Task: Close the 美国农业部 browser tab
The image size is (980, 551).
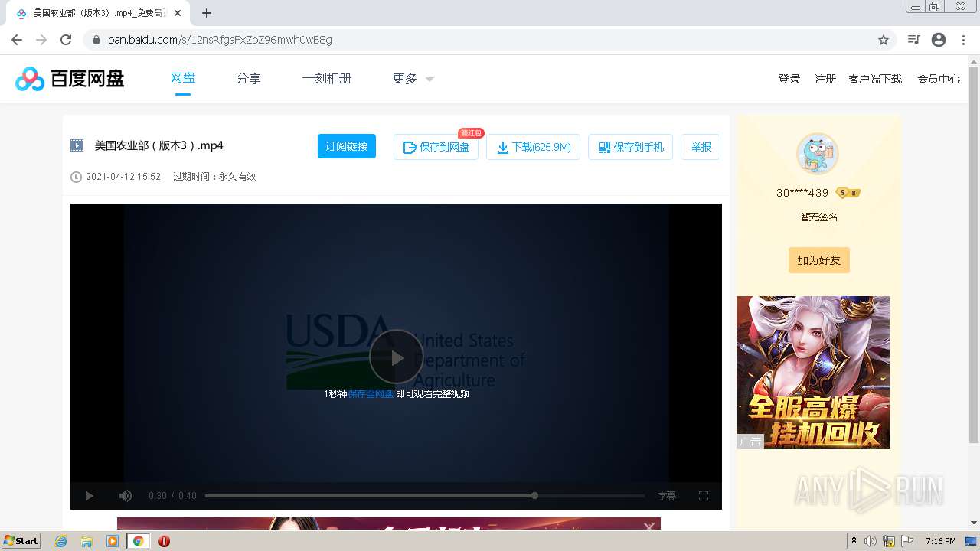Action: (x=178, y=13)
